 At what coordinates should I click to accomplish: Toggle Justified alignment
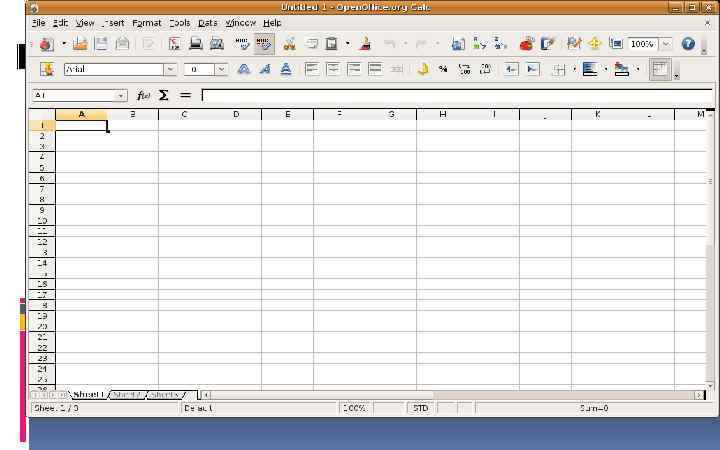[375, 69]
